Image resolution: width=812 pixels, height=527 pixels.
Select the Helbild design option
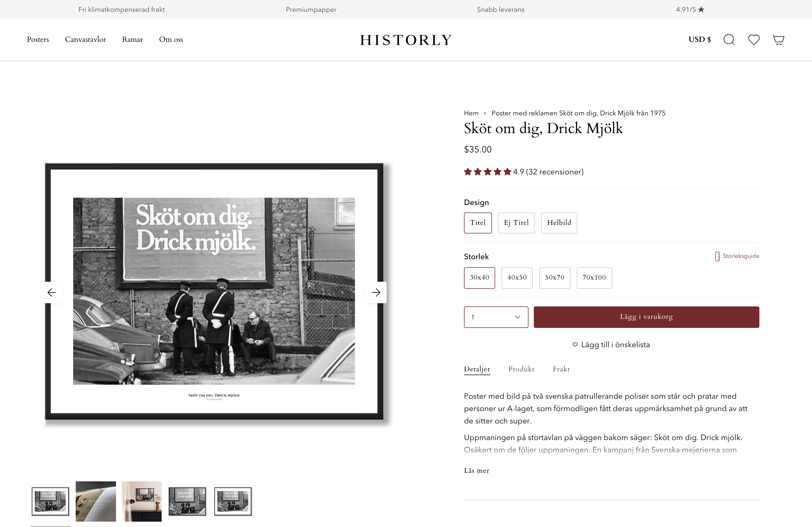click(559, 223)
